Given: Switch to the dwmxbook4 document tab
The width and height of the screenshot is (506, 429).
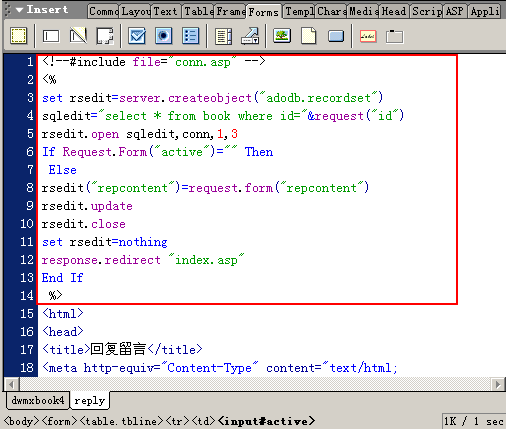Looking at the screenshot, I should (x=38, y=400).
